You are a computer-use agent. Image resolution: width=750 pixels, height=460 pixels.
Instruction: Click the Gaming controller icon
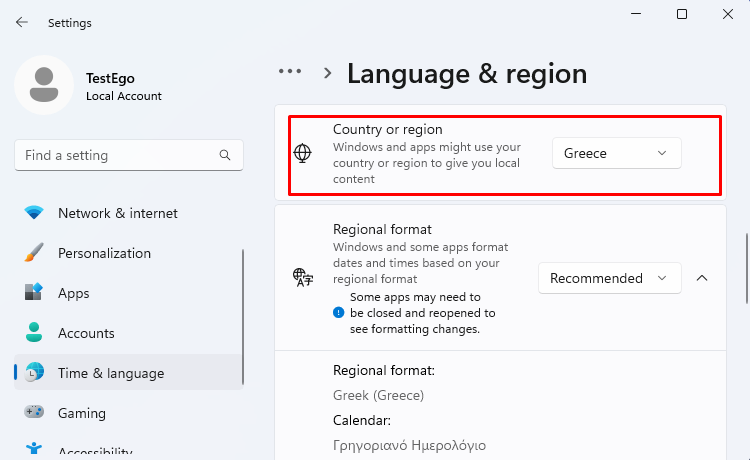point(34,412)
